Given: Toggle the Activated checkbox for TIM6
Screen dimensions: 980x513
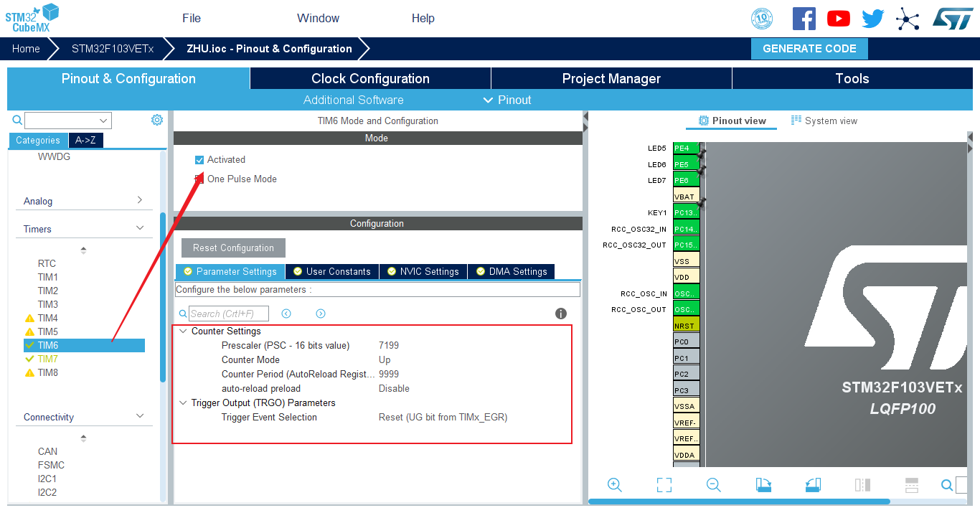Looking at the screenshot, I should (199, 160).
